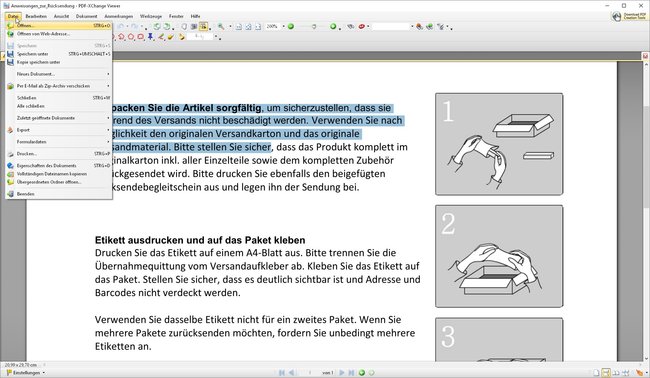Select 'Vollständigen Dateinamen kopieren' entry

click(x=58, y=174)
